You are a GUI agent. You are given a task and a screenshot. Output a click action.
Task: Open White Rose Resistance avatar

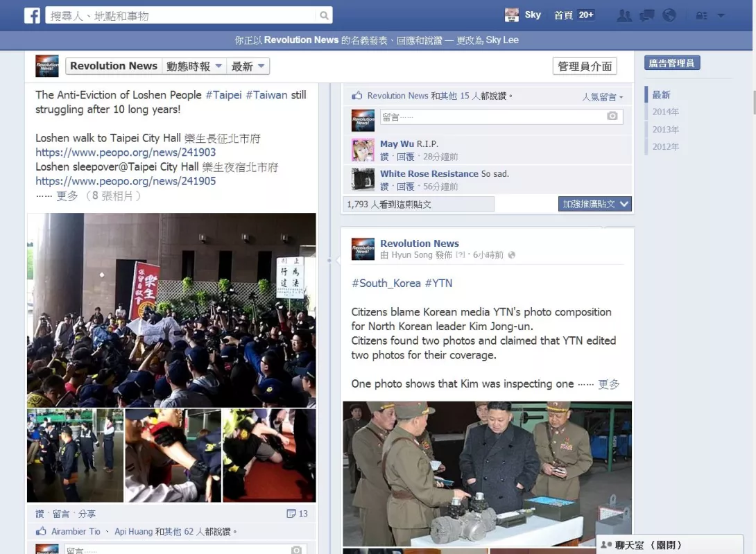tap(363, 180)
